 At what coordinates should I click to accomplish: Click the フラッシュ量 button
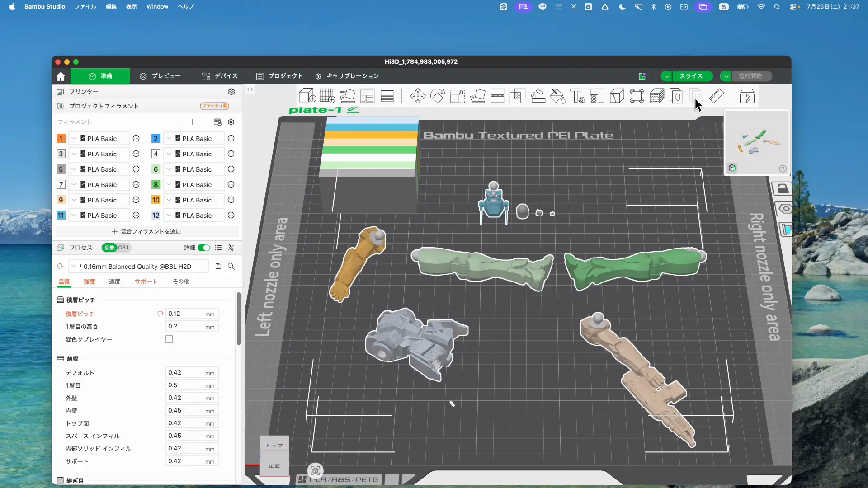(214, 106)
